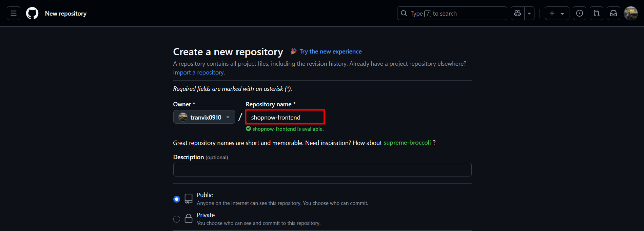
Task: Open the pull requests icon
Action: coord(597,13)
